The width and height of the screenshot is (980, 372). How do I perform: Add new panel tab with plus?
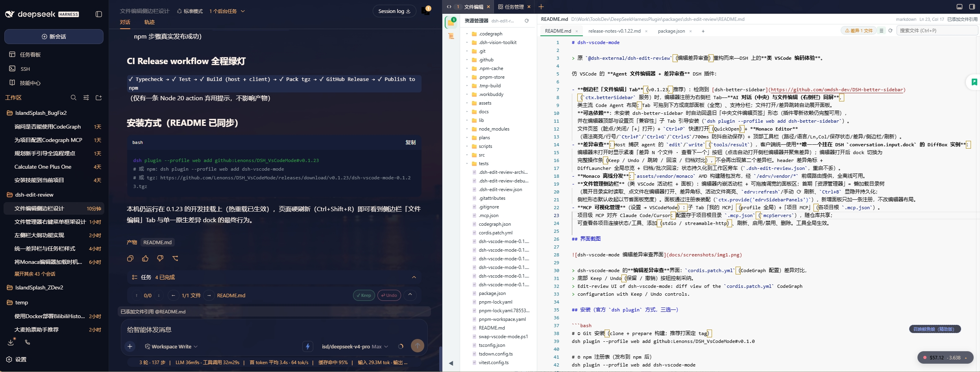(541, 7)
